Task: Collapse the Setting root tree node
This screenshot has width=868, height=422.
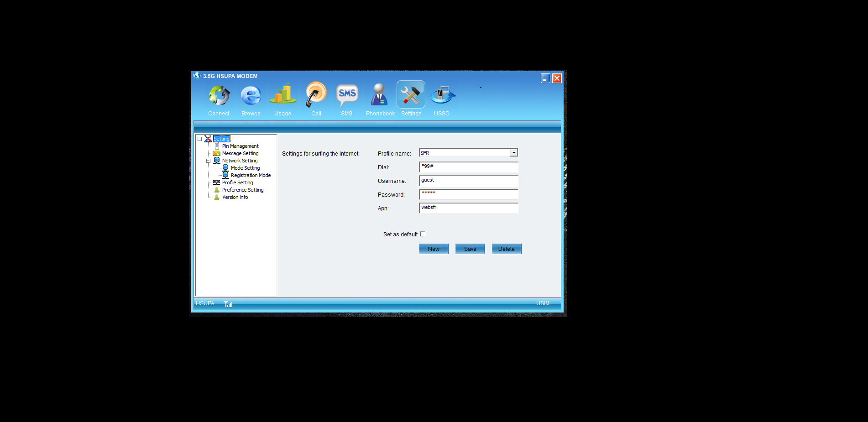Action: [199, 139]
